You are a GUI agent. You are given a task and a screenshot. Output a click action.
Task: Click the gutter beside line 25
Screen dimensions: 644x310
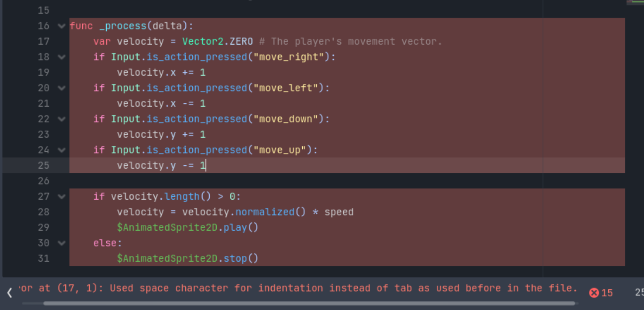tap(44, 165)
